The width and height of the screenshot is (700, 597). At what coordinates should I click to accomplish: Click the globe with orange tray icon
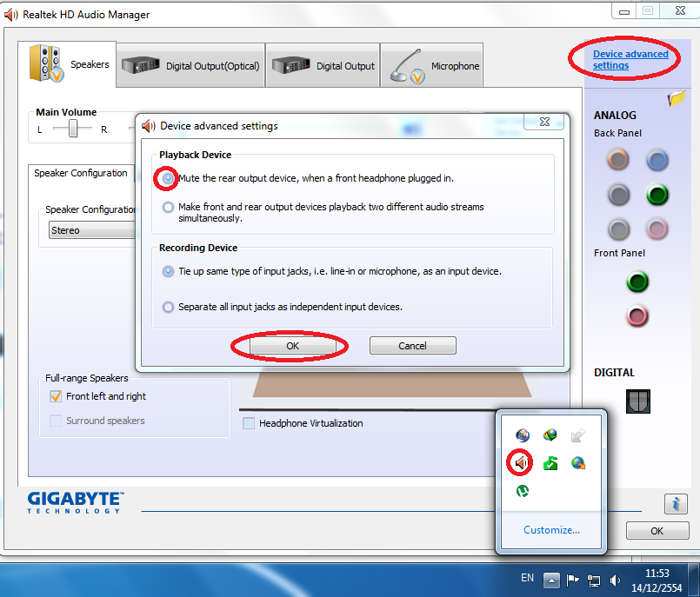click(x=578, y=463)
